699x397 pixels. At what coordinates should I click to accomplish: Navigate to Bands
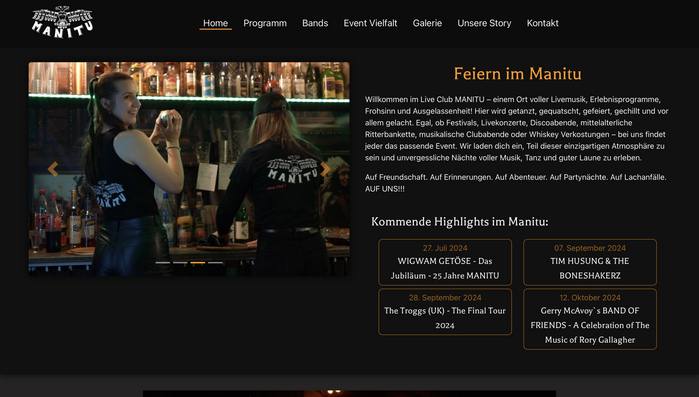pos(315,23)
